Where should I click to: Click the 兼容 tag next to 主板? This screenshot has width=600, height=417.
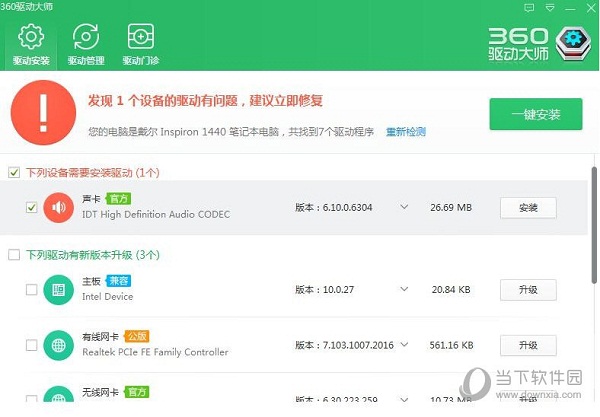tap(119, 281)
